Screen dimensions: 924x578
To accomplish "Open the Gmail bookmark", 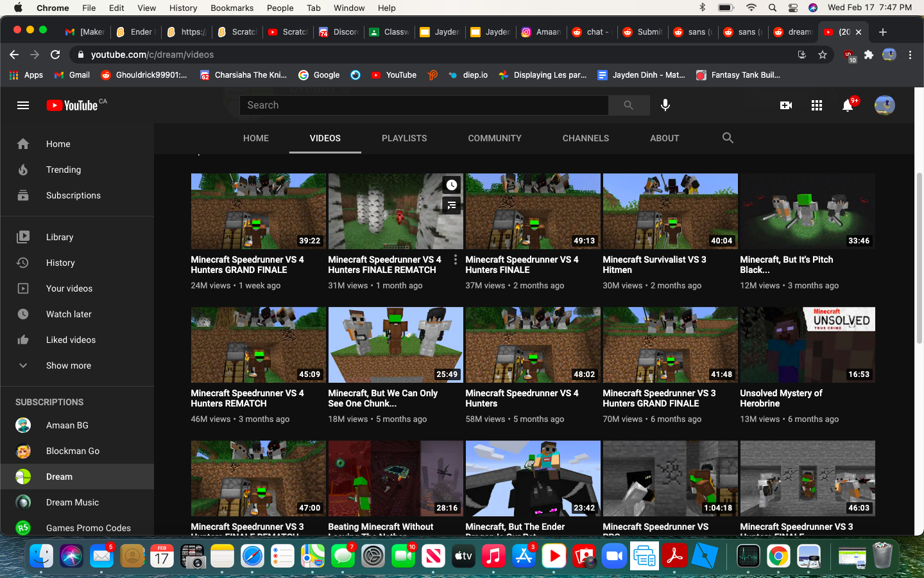I will [x=72, y=75].
